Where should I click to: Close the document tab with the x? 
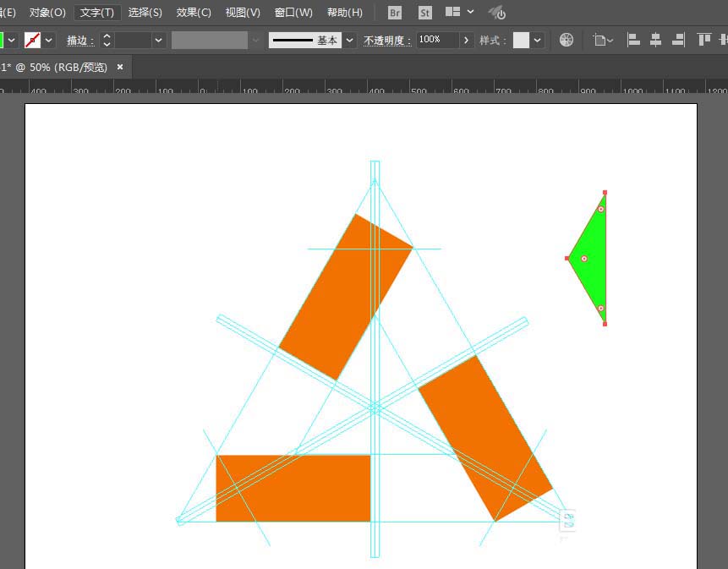(120, 67)
